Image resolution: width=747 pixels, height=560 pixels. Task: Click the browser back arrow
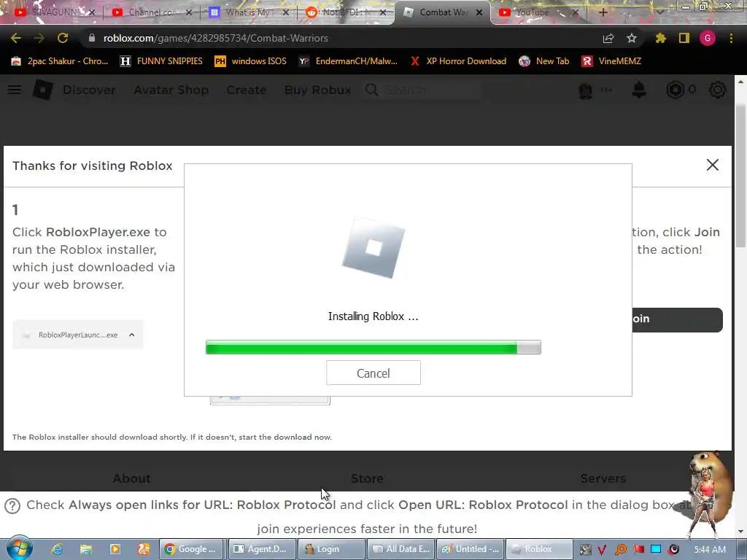pos(16,38)
